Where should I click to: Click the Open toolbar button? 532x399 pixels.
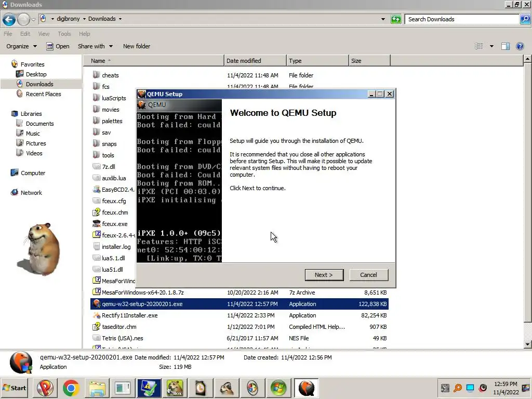58,46
